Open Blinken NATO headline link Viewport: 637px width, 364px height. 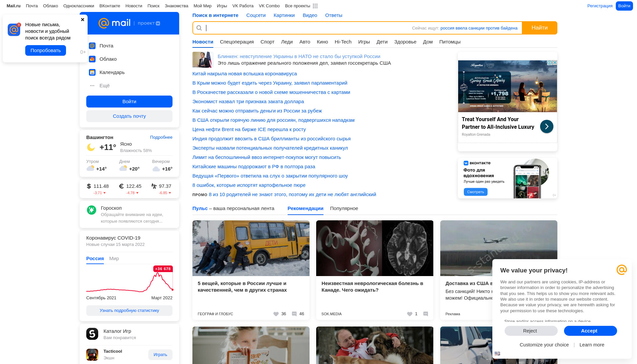click(x=299, y=56)
